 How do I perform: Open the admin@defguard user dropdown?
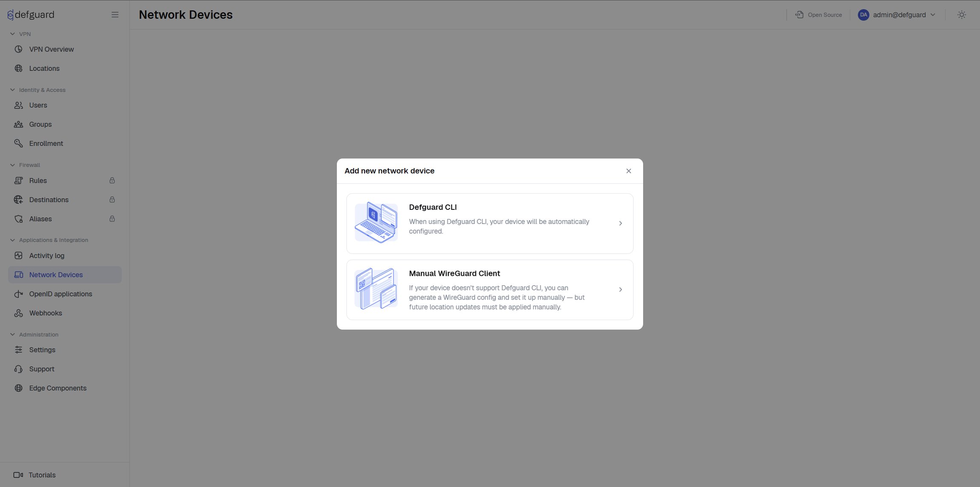click(897, 15)
